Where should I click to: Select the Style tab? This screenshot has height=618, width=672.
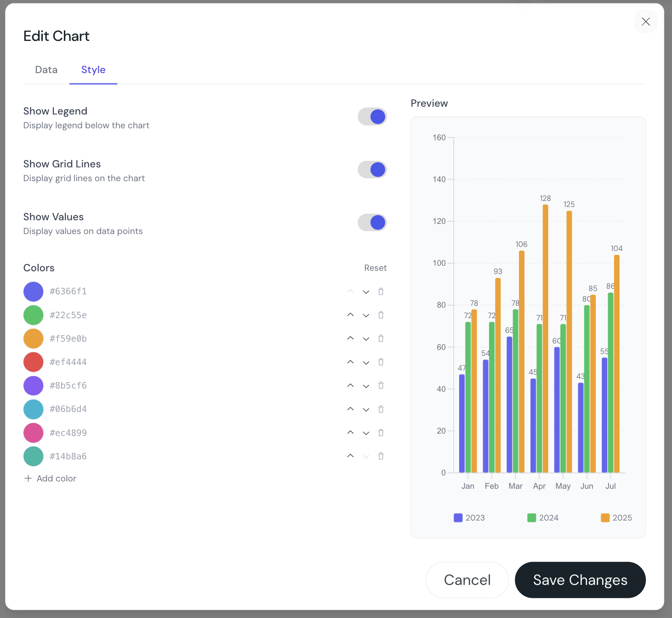(93, 70)
